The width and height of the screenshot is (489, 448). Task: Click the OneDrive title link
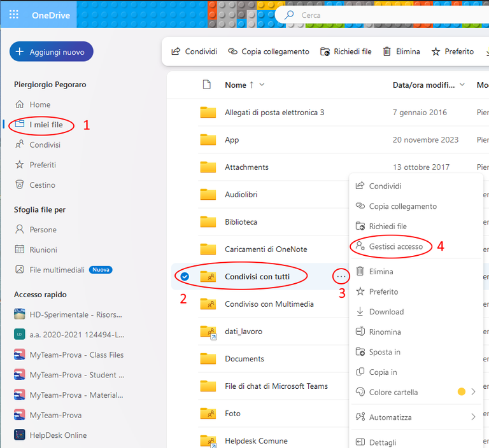click(x=51, y=15)
